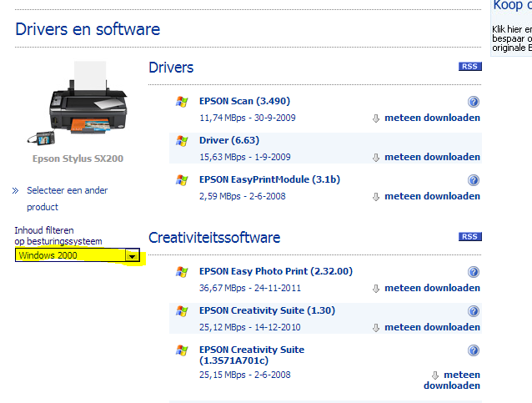Click the Windows icon beside EPSON Easy Photo Print

point(182,272)
